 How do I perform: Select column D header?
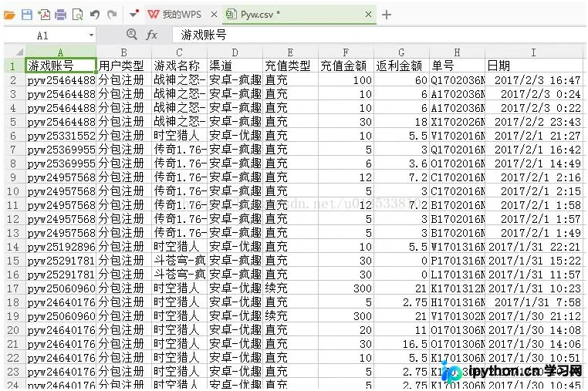pyautogui.click(x=235, y=52)
